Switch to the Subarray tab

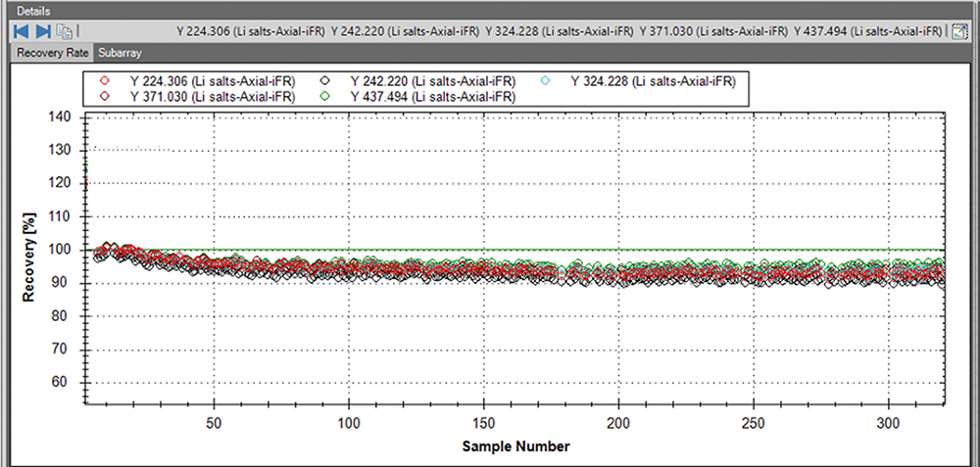tap(120, 53)
